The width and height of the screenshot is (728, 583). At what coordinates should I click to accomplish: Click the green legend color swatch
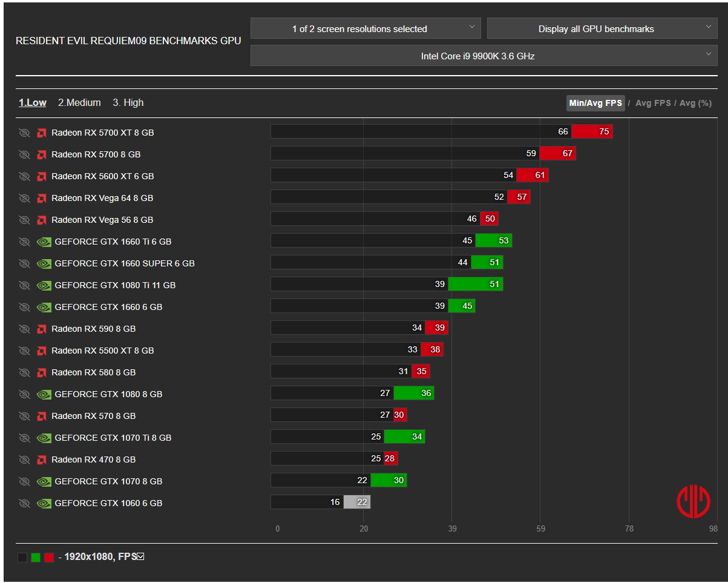pos(36,558)
